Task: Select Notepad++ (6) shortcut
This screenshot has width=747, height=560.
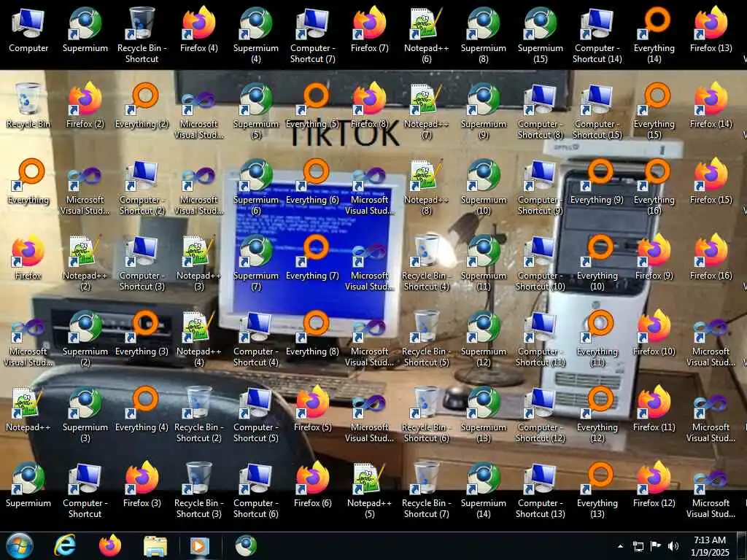Action: (x=426, y=34)
